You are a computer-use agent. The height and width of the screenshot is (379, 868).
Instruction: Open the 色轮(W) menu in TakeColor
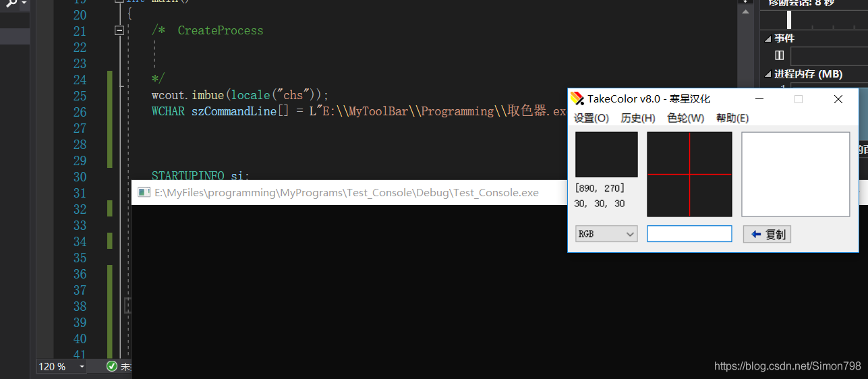[x=686, y=118]
